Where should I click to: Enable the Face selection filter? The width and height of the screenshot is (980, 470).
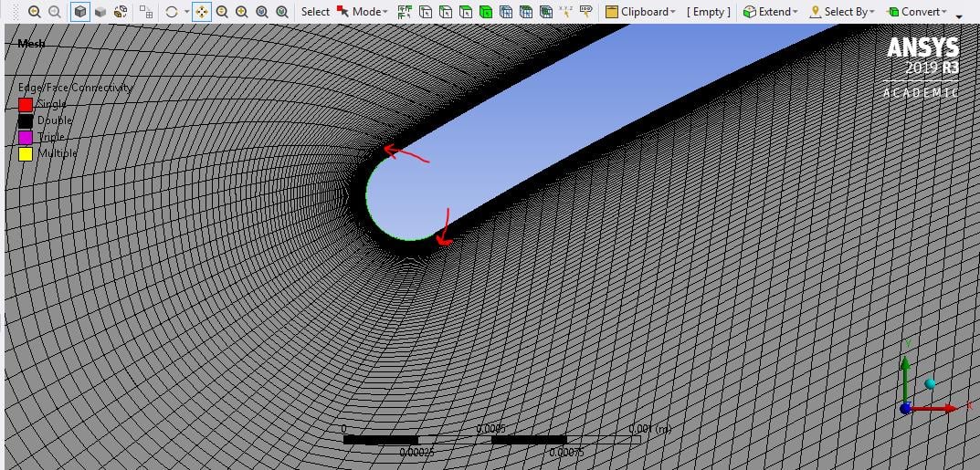(x=466, y=11)
